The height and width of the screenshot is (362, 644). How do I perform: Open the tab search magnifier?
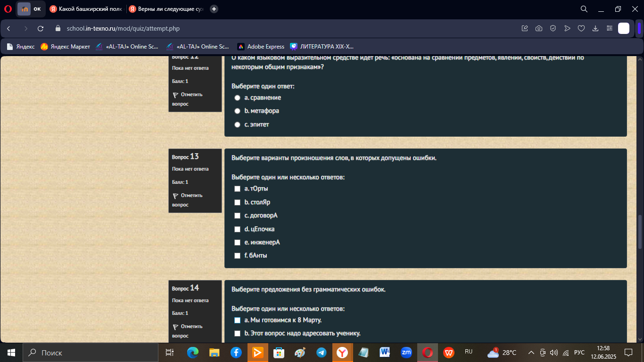584,9
